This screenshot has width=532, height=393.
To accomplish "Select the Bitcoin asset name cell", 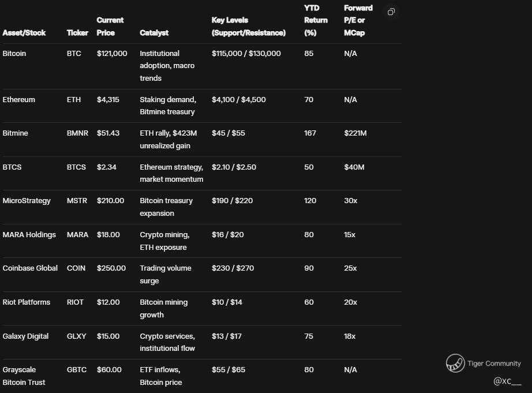I will tap(14, 54).
